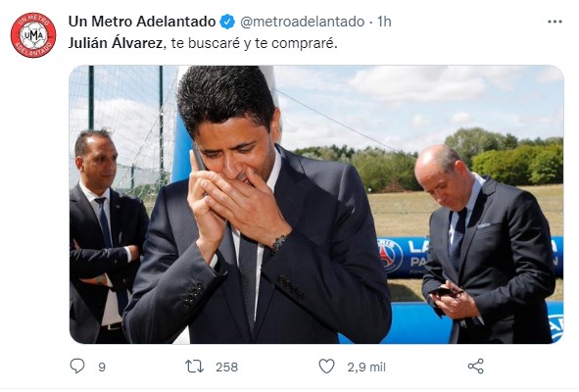Open the attached photo of man on phone

pyautogui.click(x=316, y=204)
